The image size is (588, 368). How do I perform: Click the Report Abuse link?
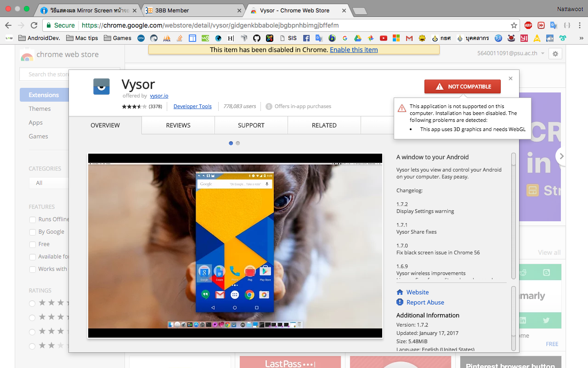coord(425,302)
